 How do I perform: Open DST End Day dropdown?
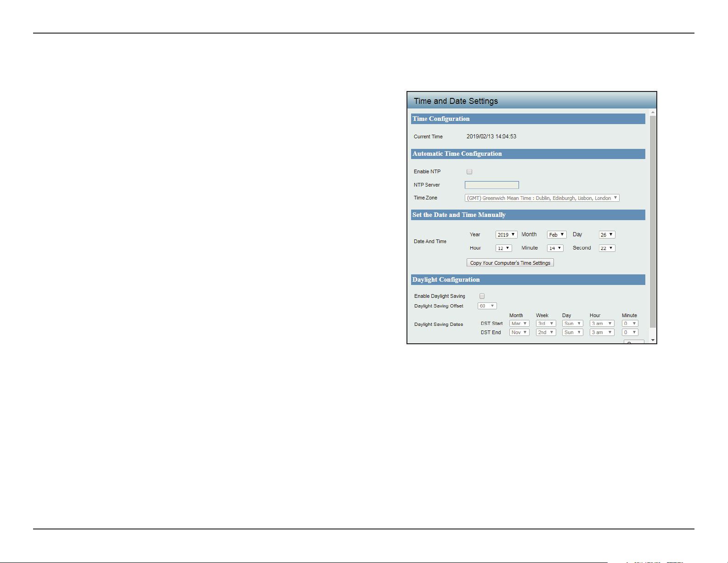pyautogui.click(x=572, y=332)
